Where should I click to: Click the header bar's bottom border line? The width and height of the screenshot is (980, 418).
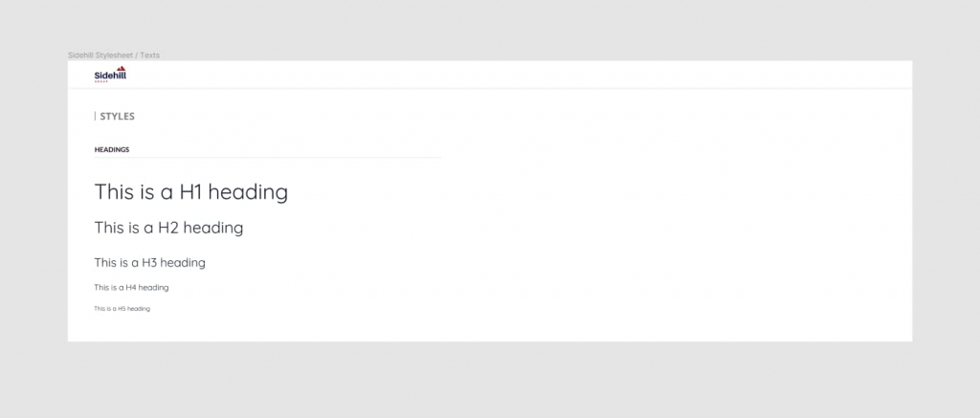(x=490, y=89)
